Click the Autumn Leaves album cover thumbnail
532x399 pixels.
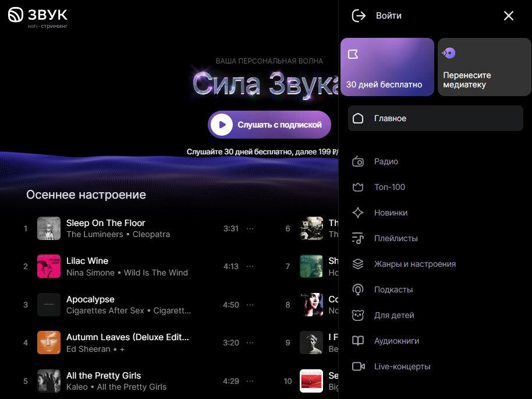pyautogui.click(x=49, y=342)
